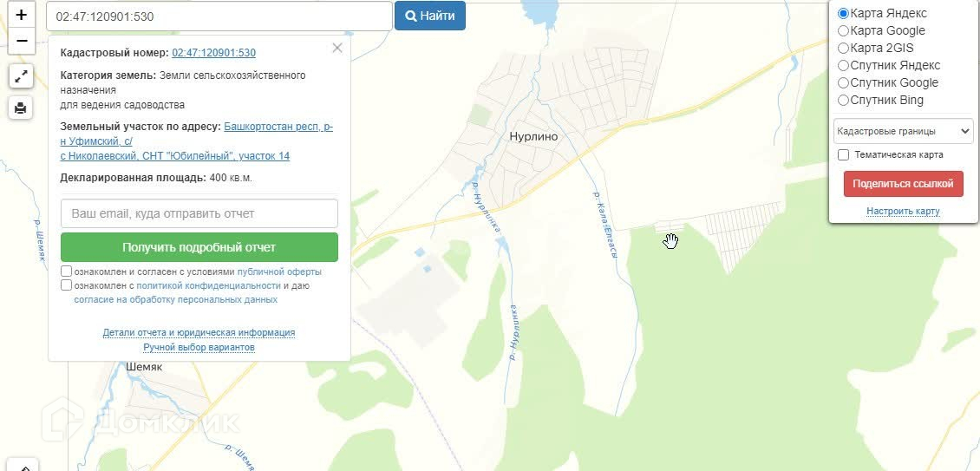Check the privacy policy consent checkbox

click(x=66, y=285)
